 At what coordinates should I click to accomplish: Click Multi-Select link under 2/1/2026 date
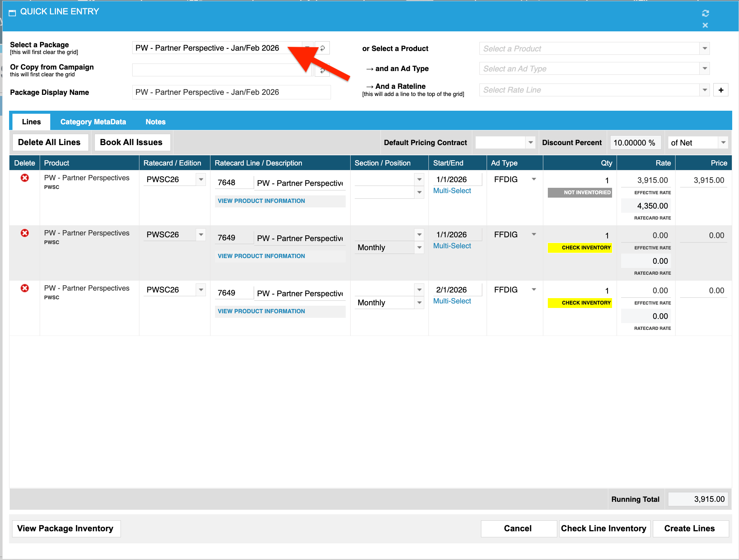pos(452,301)
